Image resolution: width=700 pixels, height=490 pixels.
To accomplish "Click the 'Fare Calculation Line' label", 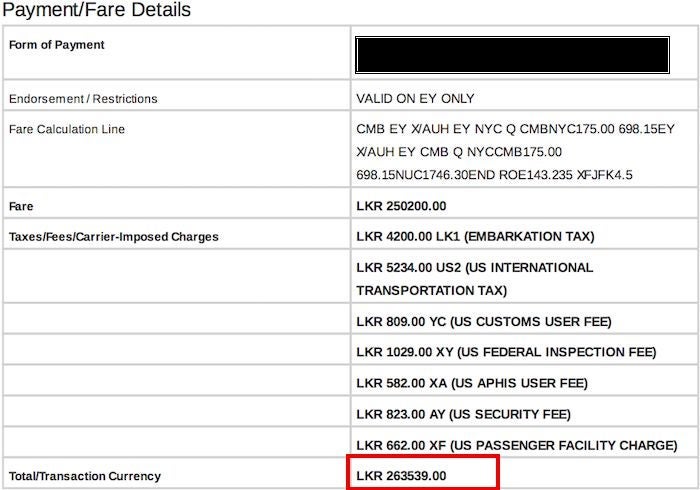I will [x=67, y=129].
